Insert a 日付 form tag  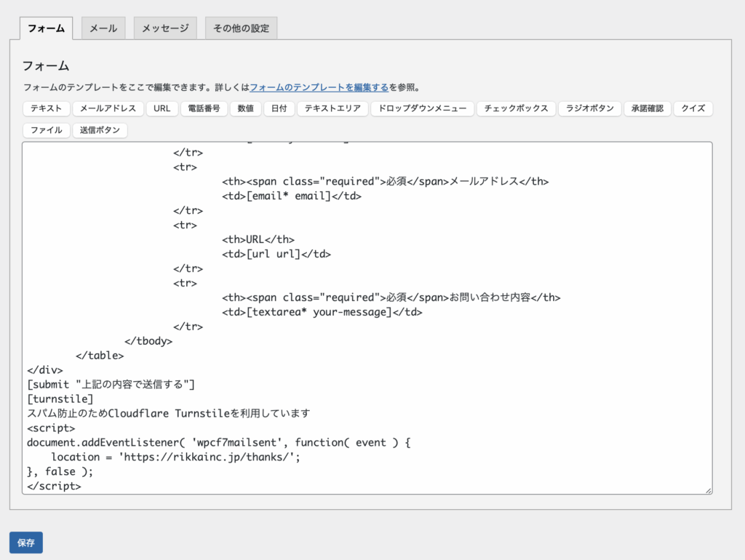coord(279,108)
